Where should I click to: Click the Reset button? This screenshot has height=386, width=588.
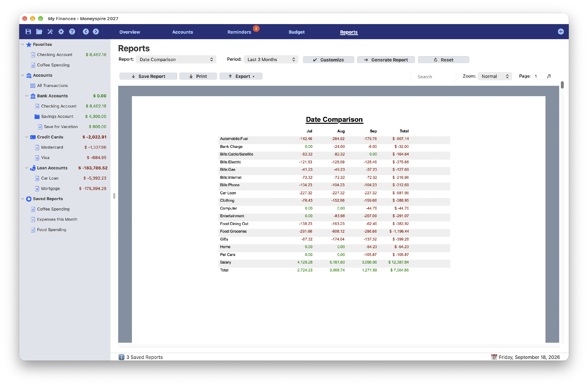click(444, 60)
